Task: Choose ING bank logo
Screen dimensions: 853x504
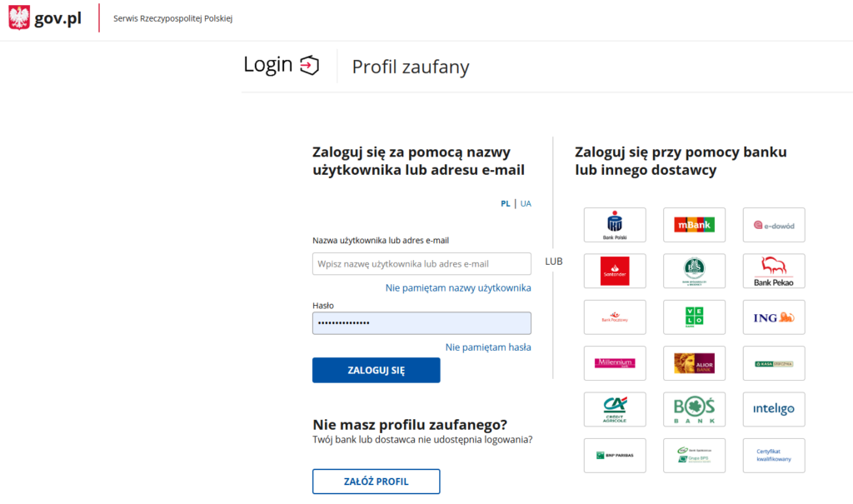Action: [774, 317]
